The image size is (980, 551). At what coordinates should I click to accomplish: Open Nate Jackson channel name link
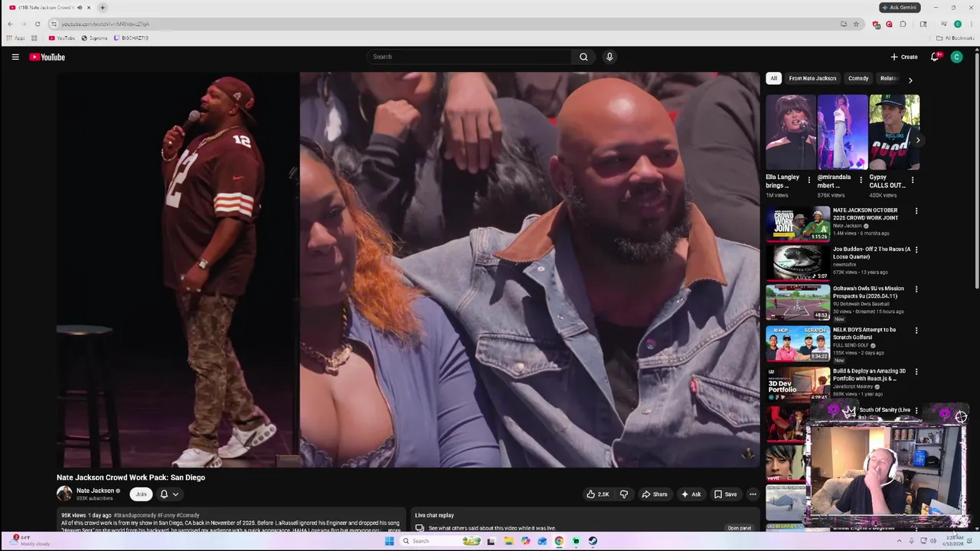95,491
